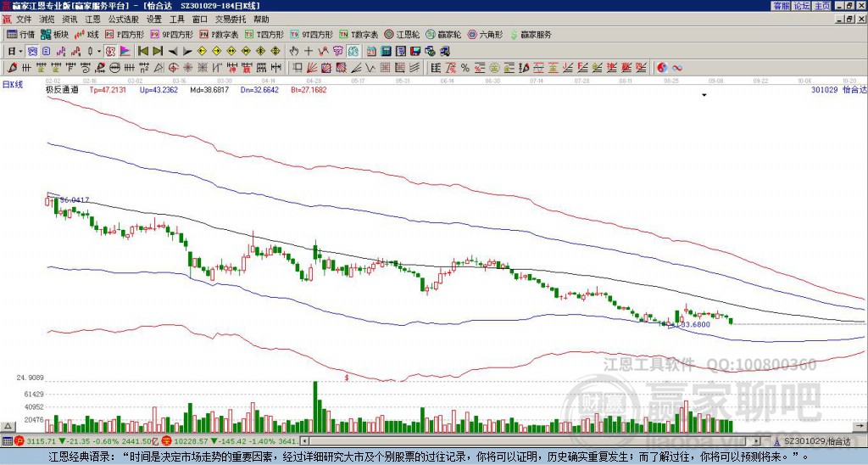Open the 公式选股 menu
Image resolution: width=868 pixels, height=465 pixels.
coord(124,20)
